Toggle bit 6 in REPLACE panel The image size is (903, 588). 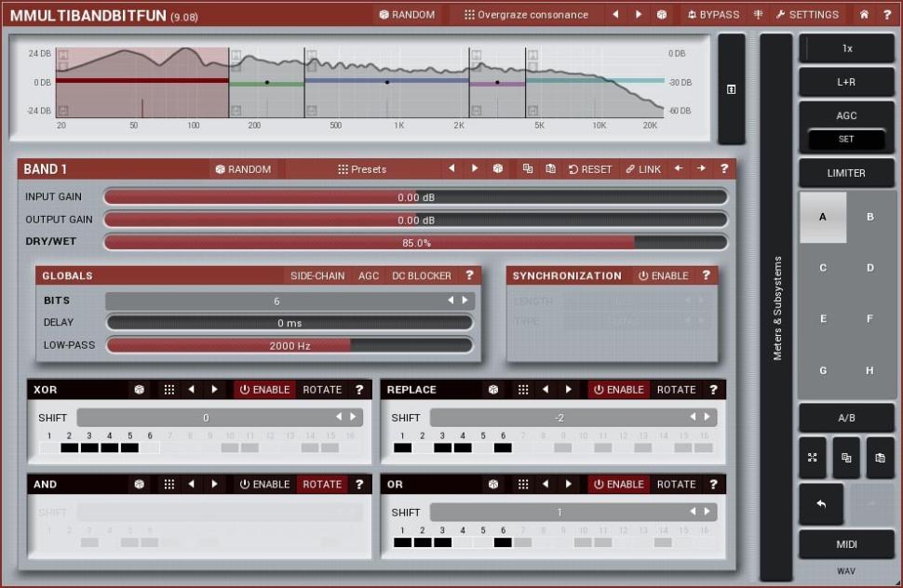pos(503,448)
